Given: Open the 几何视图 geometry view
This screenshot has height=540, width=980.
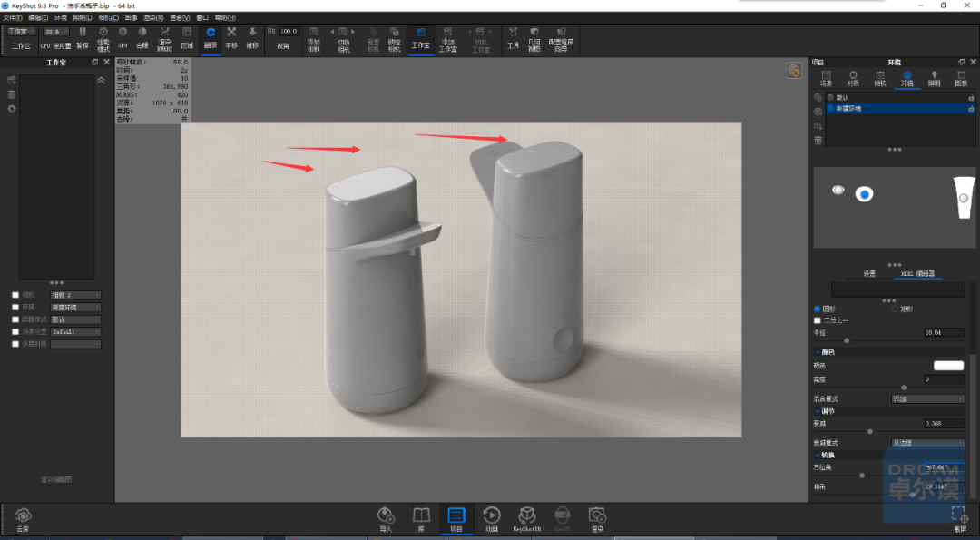Looking at the screenshot, I should coord(534,39).
